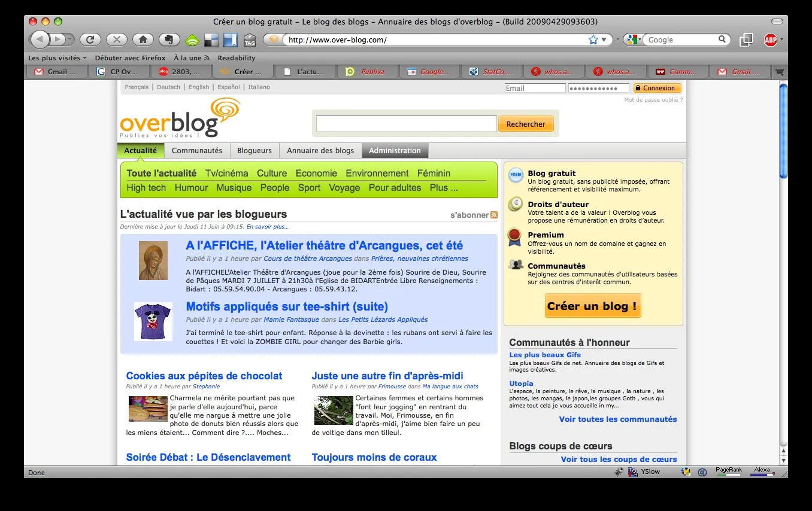
Task: Click the Delicious checkered bookmarks icon
Action: click(211, 40)
